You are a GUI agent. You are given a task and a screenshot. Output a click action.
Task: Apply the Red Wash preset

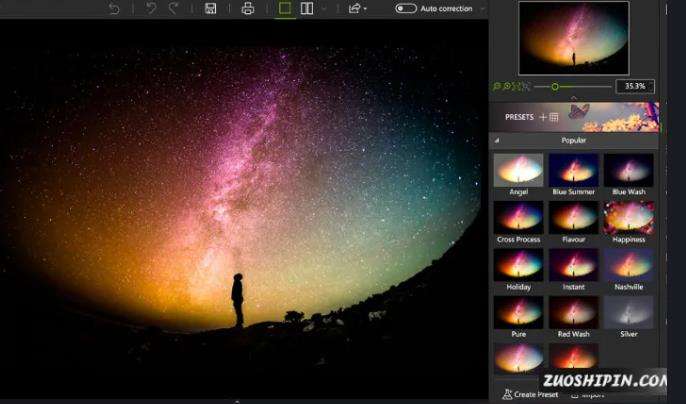click(x=574, y=317)
